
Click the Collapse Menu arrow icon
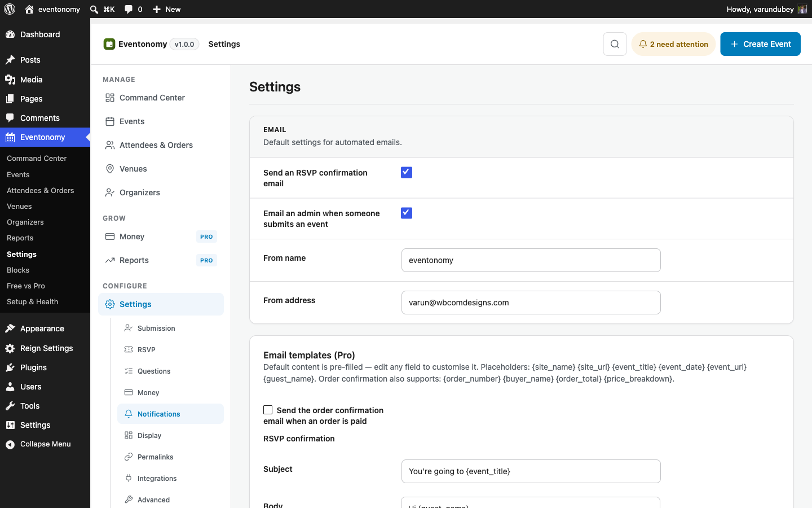[10, 444]
